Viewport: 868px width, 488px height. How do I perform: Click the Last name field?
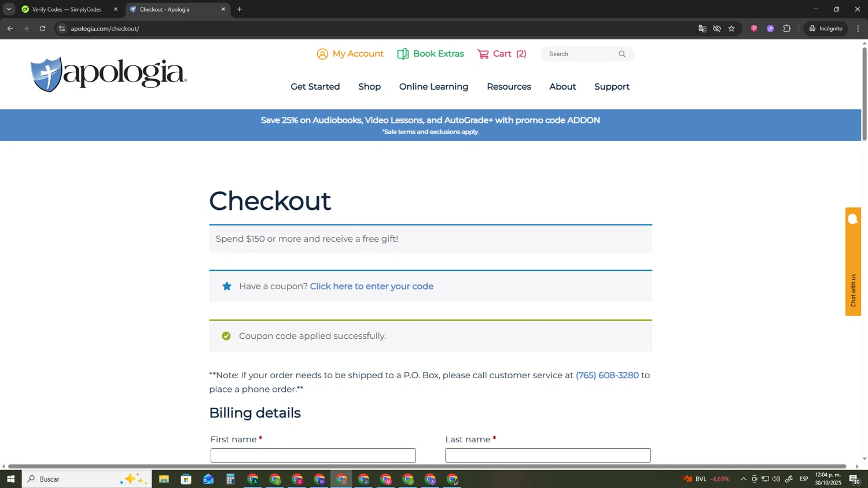pos(548,456)
